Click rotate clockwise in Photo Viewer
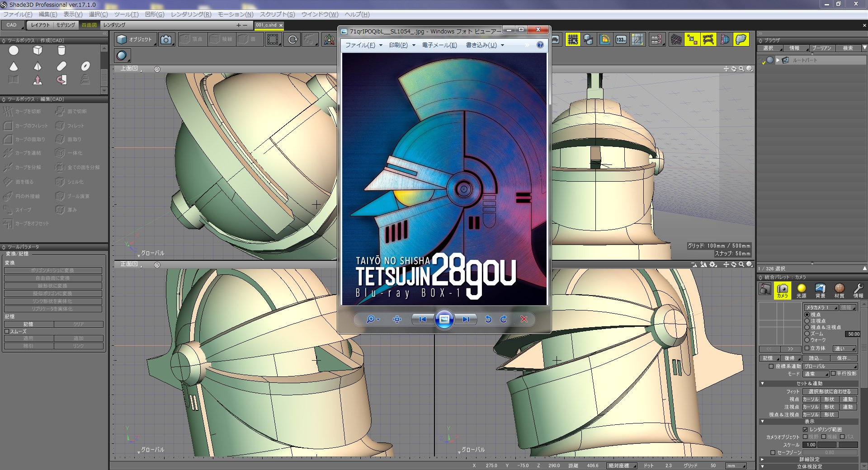Image resolution: width=868 pixels, height=470 pixels. pyautogui.click(x=504, y=319)
